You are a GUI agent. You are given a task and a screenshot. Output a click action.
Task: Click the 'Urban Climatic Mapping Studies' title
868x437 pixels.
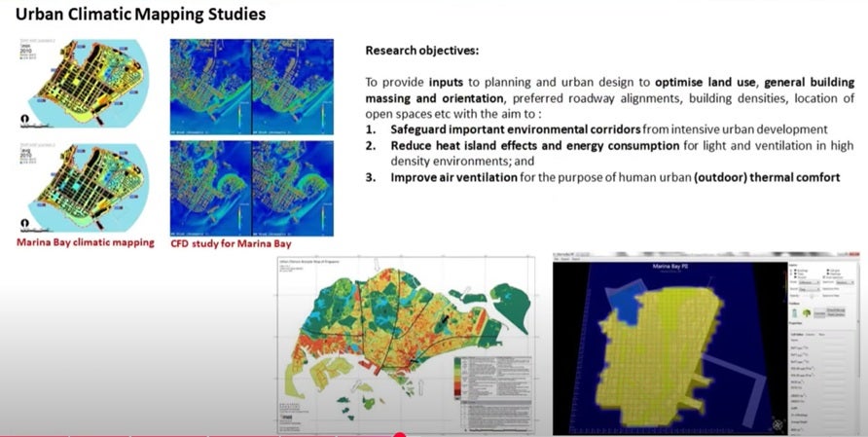coord(140,14)
